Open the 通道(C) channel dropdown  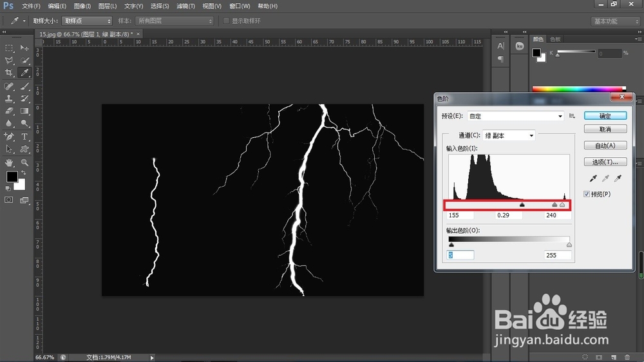(x=509, y=135)
